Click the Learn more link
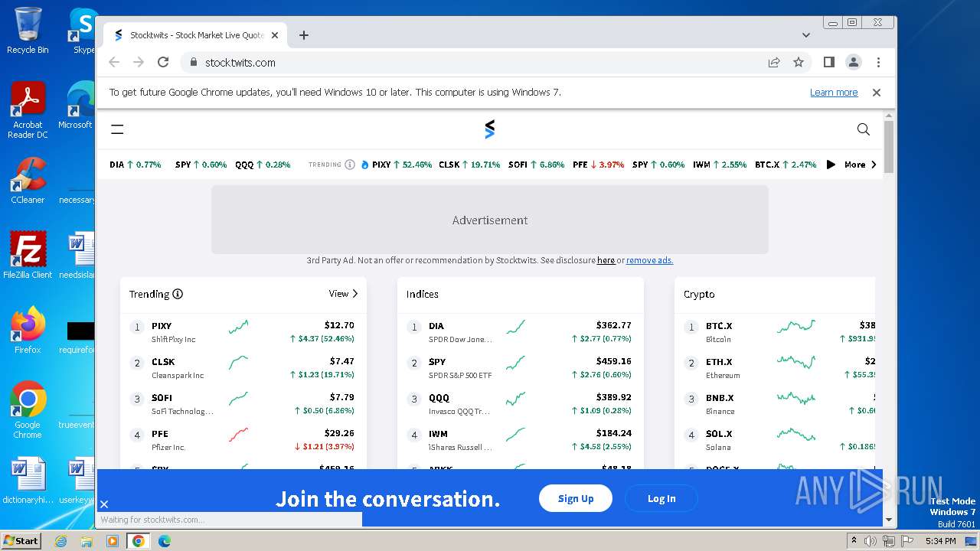Image resolution: width=980 pixels, height=551 pixels. tap(834, 93)
